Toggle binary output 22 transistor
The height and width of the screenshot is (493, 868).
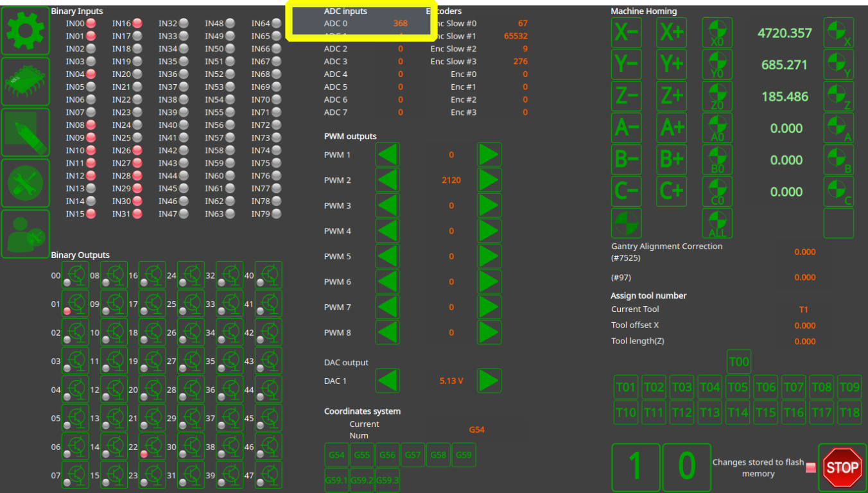point(152,446)
